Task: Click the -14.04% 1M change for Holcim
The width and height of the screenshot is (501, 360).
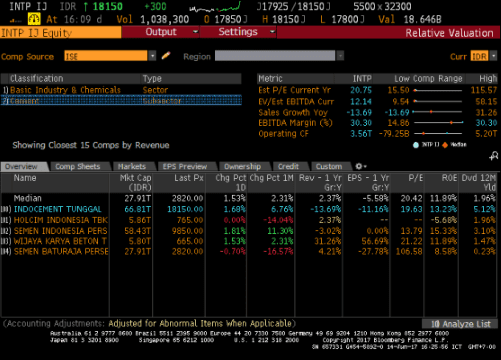Action: (x=278, y=220)
